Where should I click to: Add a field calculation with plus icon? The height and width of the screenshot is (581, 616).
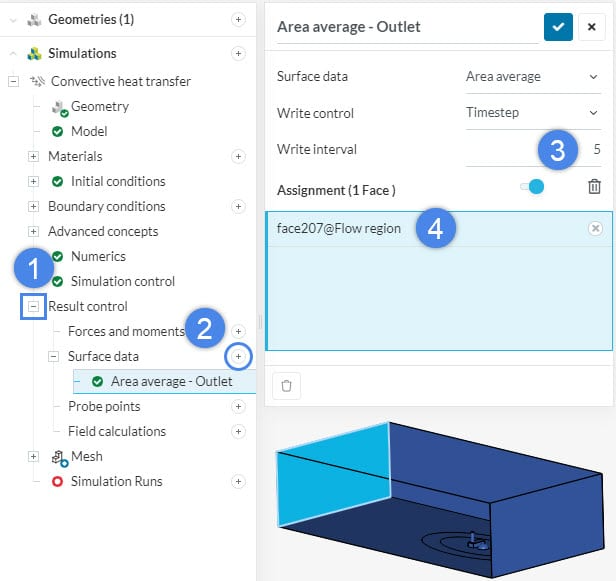(x=238, y=431)
